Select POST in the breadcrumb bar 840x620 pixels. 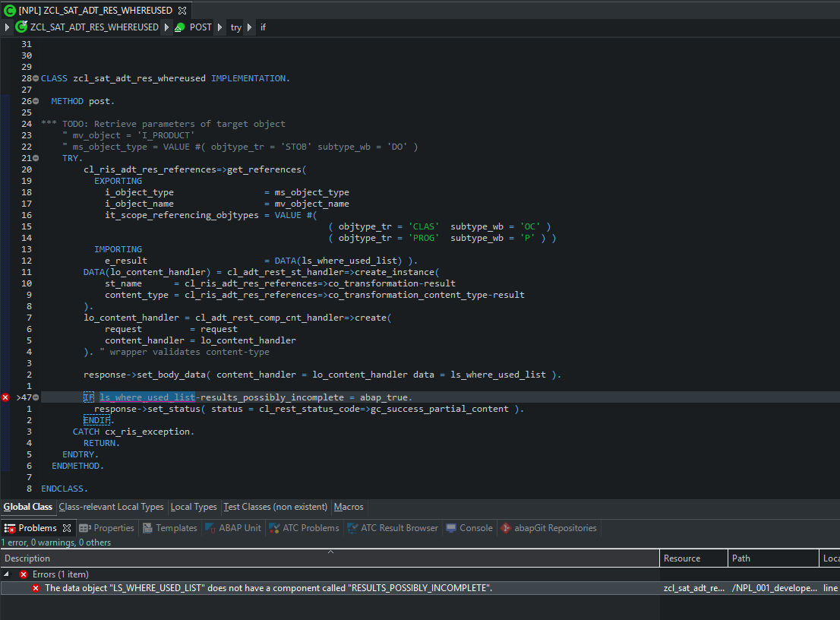click(200, 27)
